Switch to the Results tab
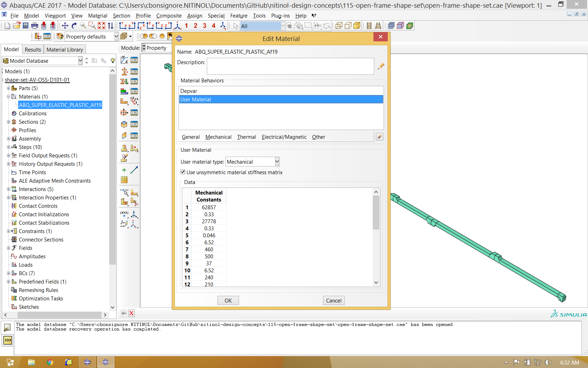This screenshot has height=368, width=588. [33, 49]
